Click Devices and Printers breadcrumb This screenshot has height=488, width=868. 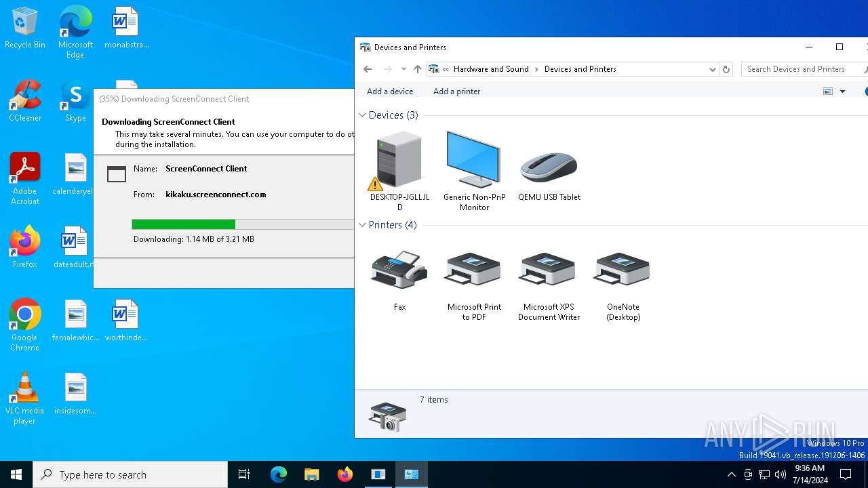pos(580,69)
